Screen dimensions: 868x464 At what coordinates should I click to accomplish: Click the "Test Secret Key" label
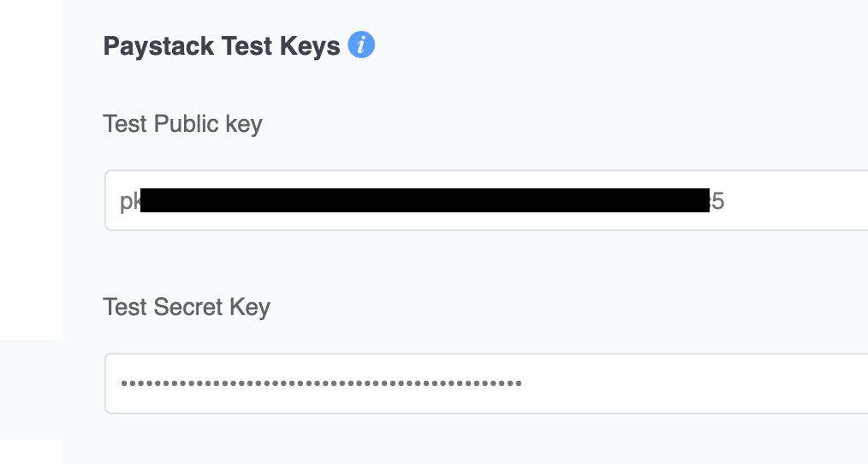pyautogui.click(x=187, y=306)
